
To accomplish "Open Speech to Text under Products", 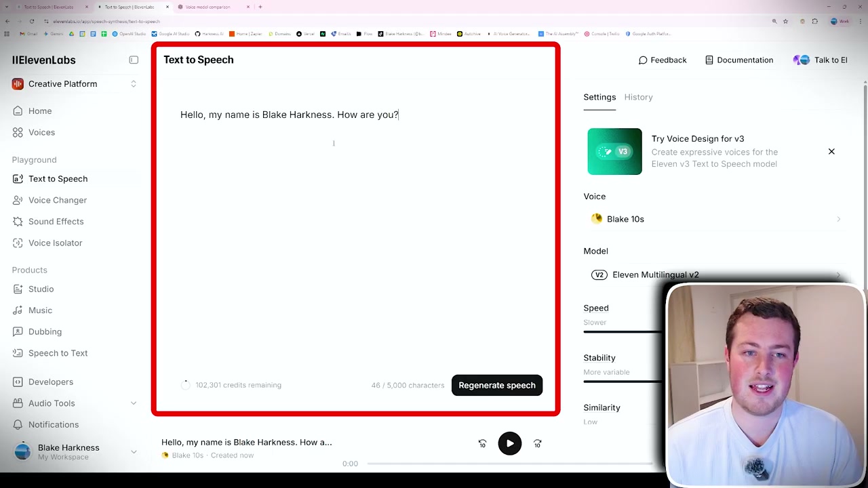I will click(58, 353).
